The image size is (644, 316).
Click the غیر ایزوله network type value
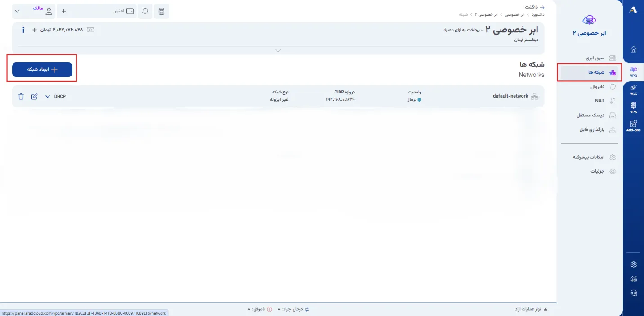279,99
